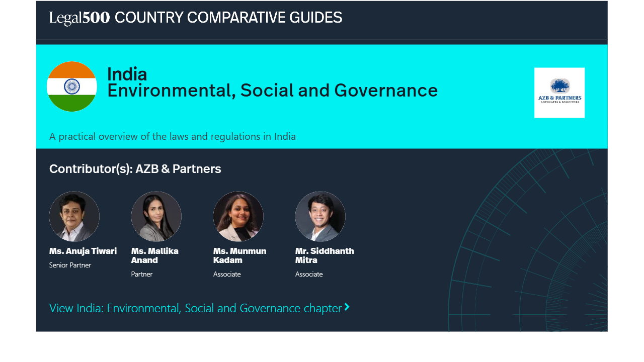The width and height of the screenshot is (644, 362).
Task: Click the name Mr. Siddhanth Mitra
Action: [x=325, y=255]
